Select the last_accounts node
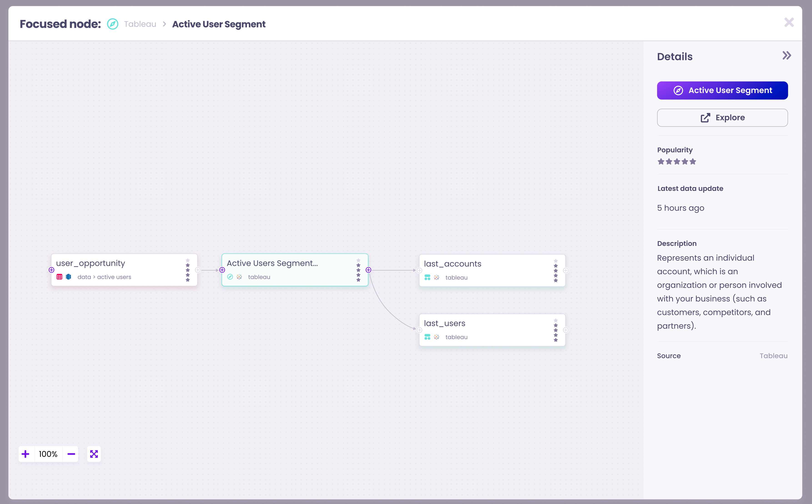Screen dimensions: 812x504 (x=483, y=270)
